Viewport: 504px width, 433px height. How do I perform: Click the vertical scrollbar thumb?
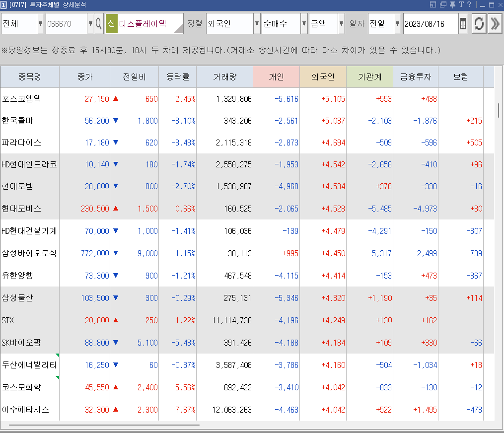coord(498,111)
